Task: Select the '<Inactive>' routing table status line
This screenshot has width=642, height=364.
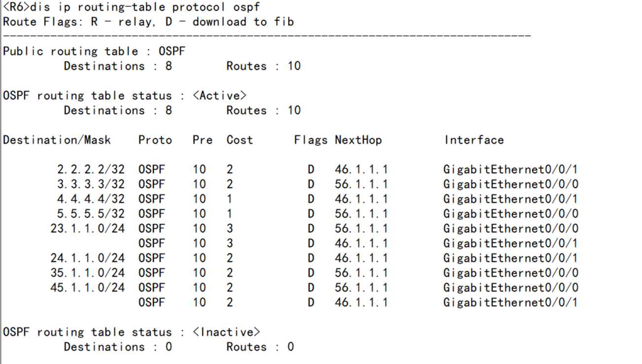Action: pyautogui.click(x=132, y=332)
